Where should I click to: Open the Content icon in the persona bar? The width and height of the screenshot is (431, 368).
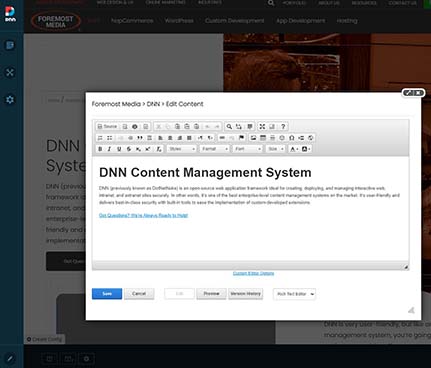pos(10,45)
